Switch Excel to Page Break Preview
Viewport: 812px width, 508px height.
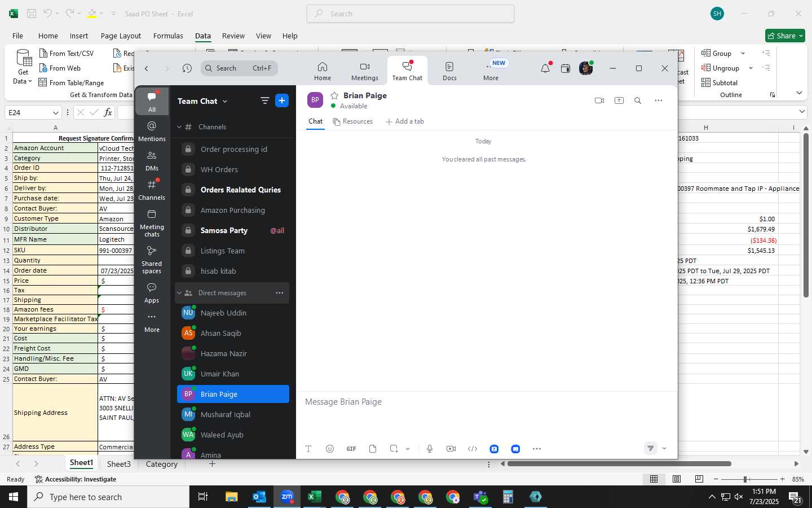click(x=699, y=479)
